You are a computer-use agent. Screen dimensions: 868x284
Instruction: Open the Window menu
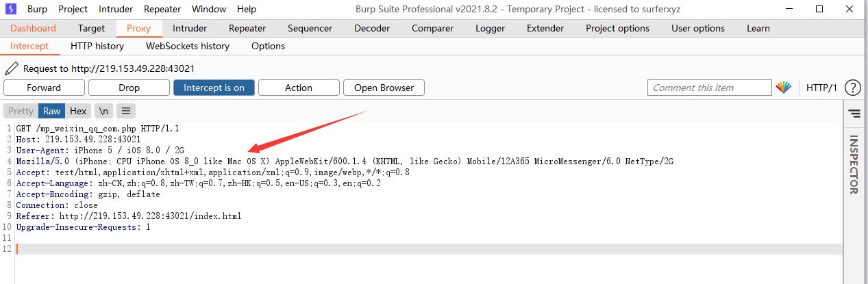[x=209, y=10]
